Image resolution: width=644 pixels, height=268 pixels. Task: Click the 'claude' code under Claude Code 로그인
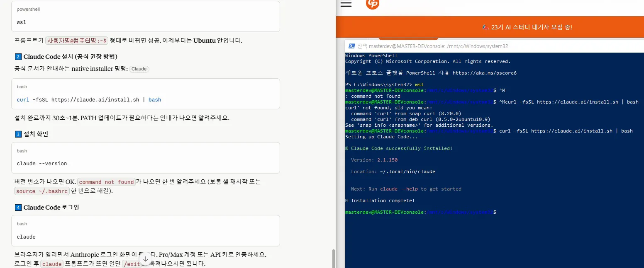pyautogui.click(x=26, y=237)
